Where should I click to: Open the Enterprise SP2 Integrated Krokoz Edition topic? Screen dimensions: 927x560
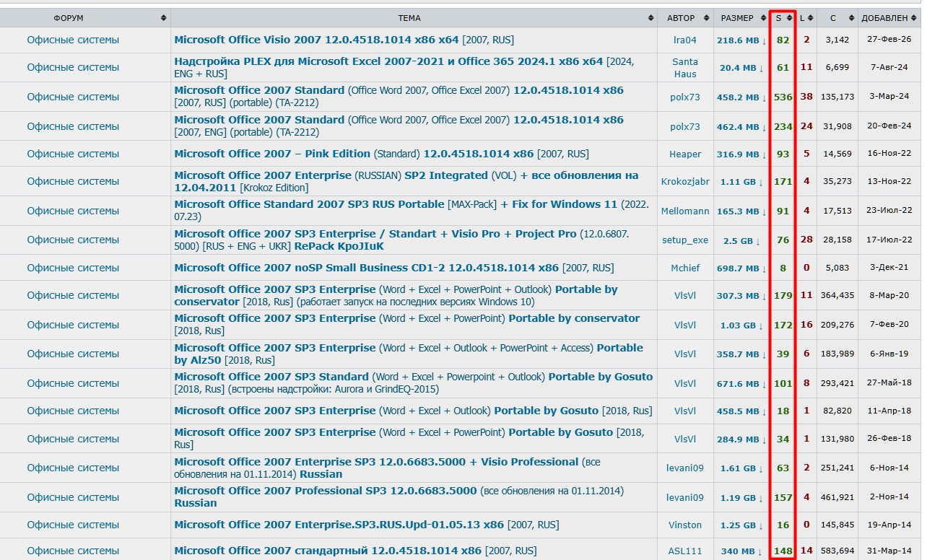click(x=406, y=181)
